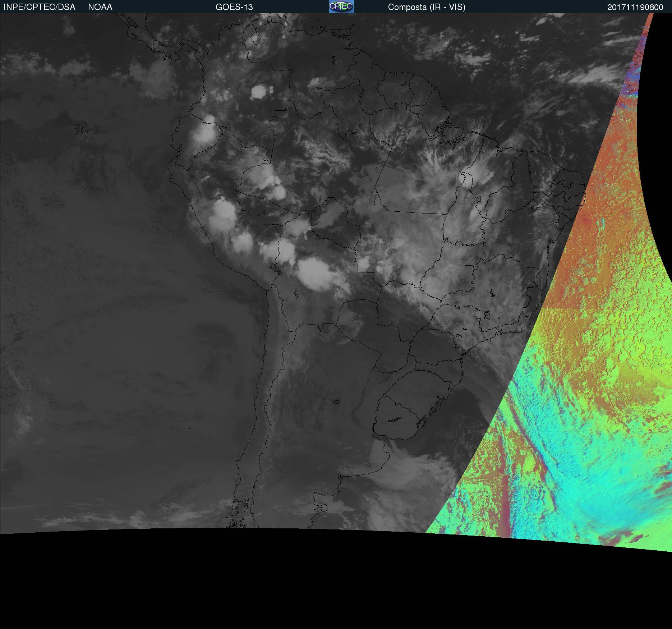672x629 pixels.
Task: Click the NOAA label in header
Action: click(100, 7)
